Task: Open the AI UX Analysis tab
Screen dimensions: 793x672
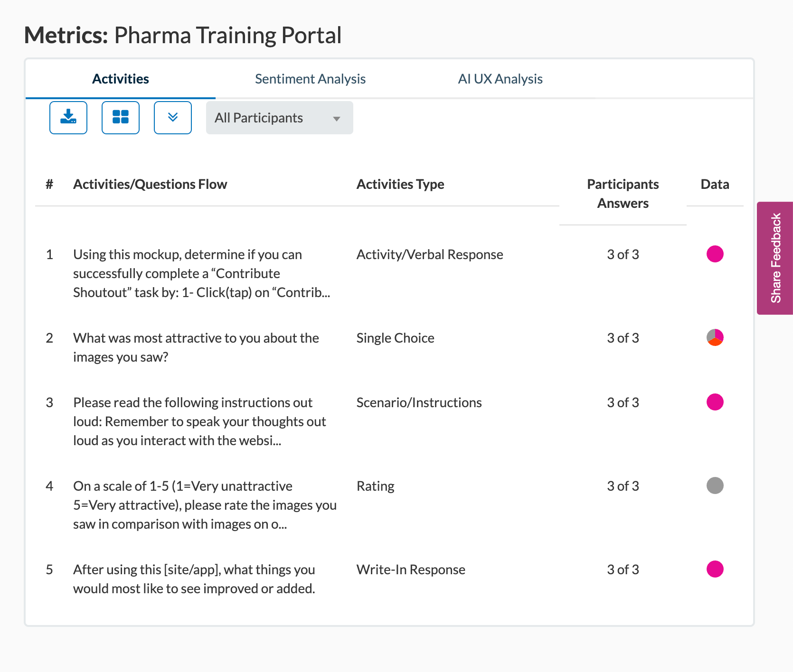Action: click(500, 79)
